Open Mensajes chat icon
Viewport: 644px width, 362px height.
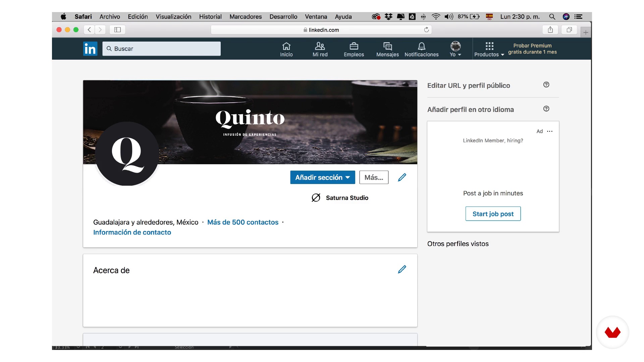(387, 49)
